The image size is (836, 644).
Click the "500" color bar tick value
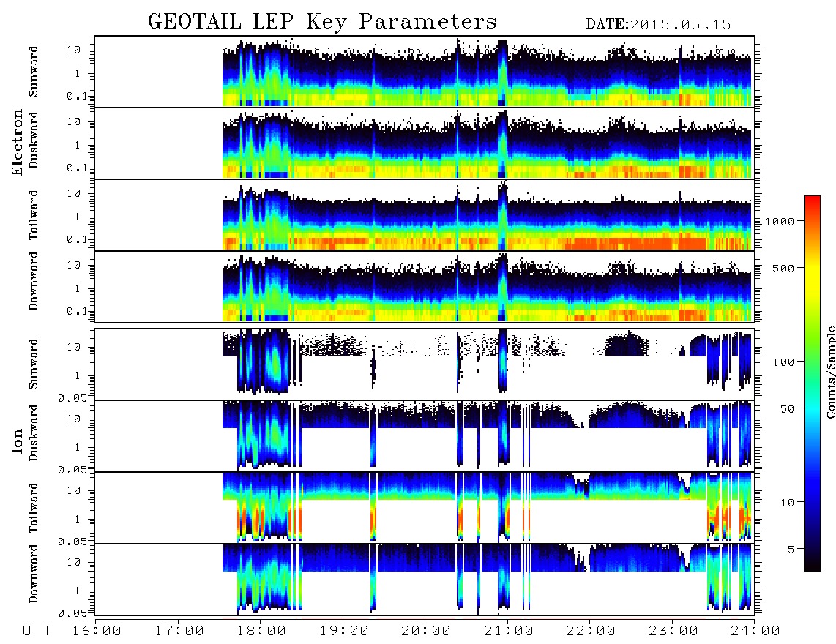pyautogui.click(x=783, y=269)
